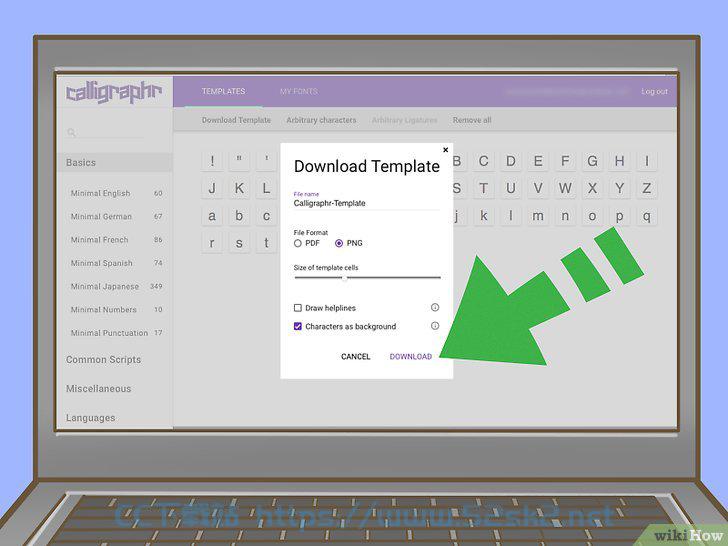The height and width of the screenshot is (546, 728).
Task: Click the exclamation mark character tile
Action: tap(212, 161)
